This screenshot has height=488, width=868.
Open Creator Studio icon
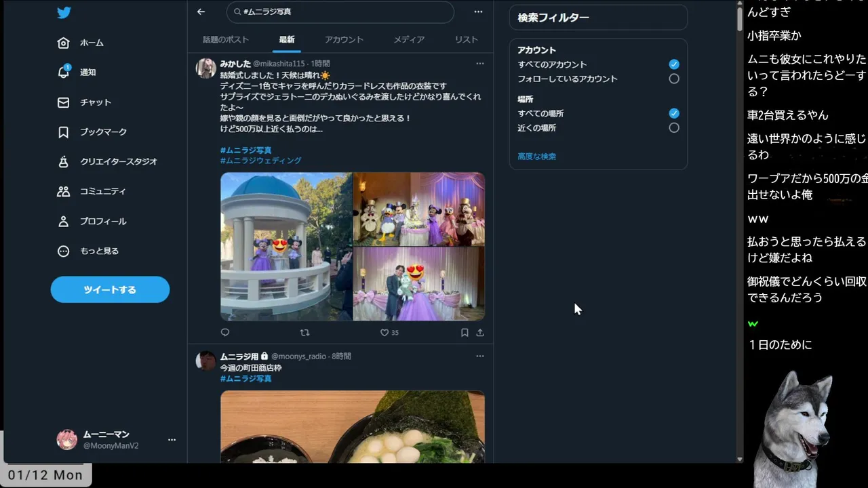[x=63, y=161]
